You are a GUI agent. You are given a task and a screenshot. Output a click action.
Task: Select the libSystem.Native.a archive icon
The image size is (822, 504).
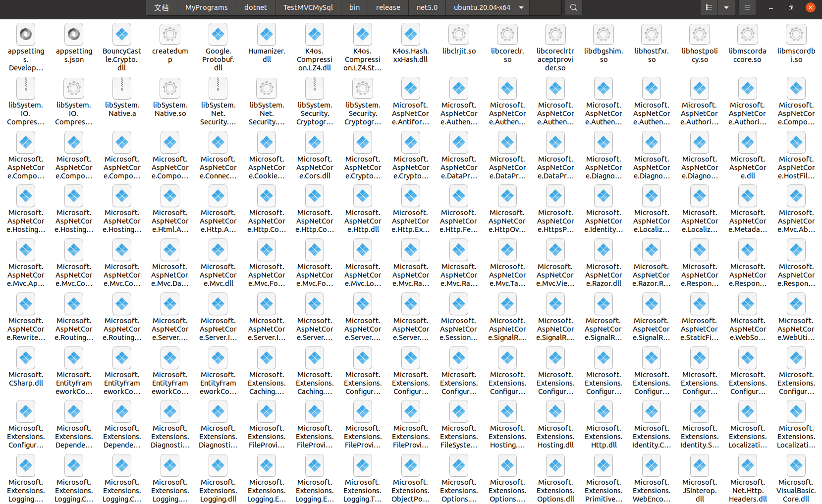pos(122,88)
